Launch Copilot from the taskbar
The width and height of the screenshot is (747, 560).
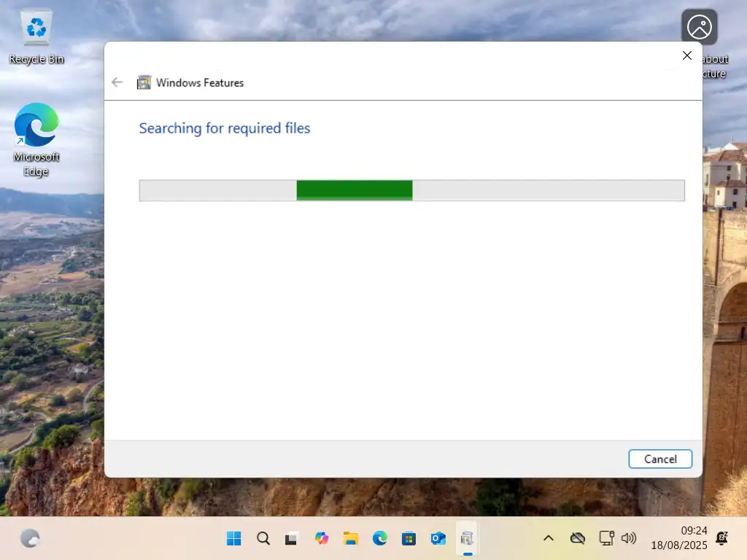tap(322, 539)
